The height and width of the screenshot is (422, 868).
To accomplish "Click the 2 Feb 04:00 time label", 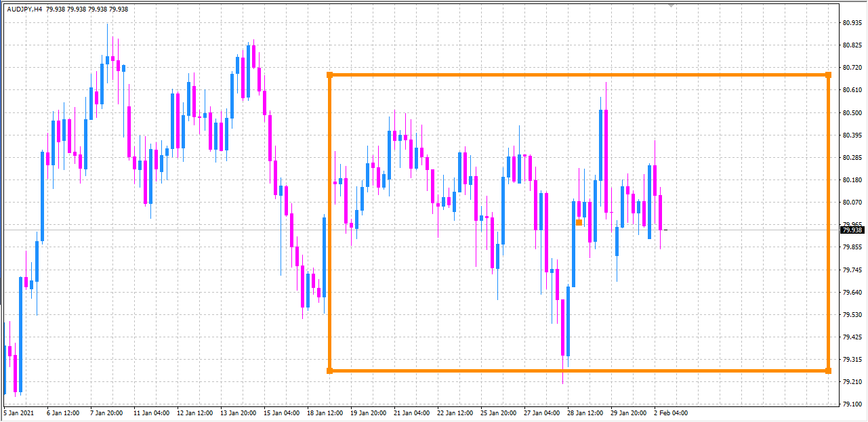I will (671, 413).
